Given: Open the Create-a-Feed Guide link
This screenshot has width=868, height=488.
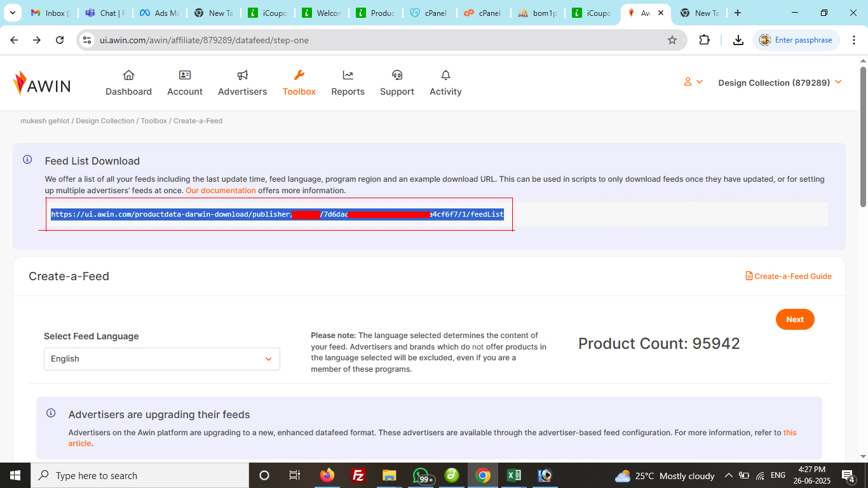Looking at the screenshot, I should pyautogui.click(x=788, y=276).
